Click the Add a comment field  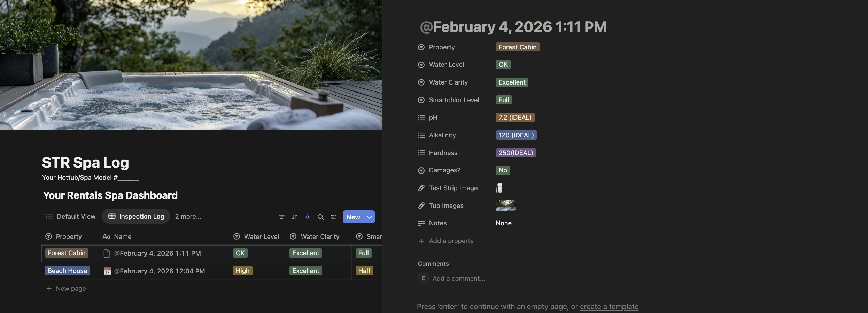[x=458, y=278]
